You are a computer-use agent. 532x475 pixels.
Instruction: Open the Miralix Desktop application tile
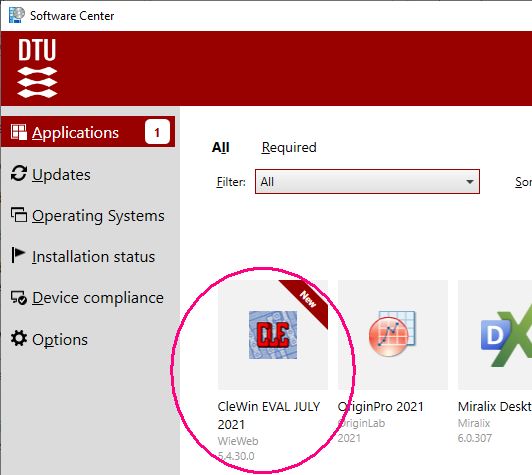point(495,362)
